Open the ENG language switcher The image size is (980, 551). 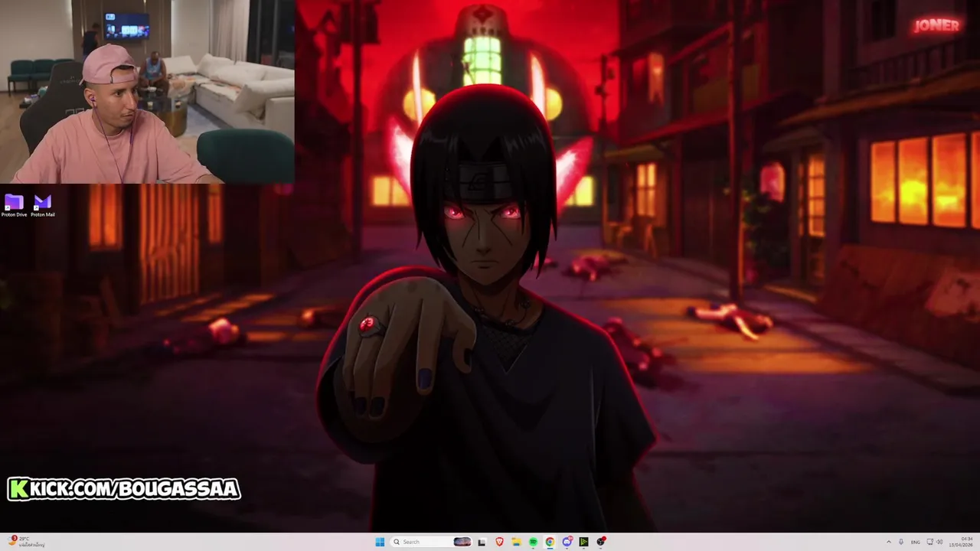(x=915, y=542)
